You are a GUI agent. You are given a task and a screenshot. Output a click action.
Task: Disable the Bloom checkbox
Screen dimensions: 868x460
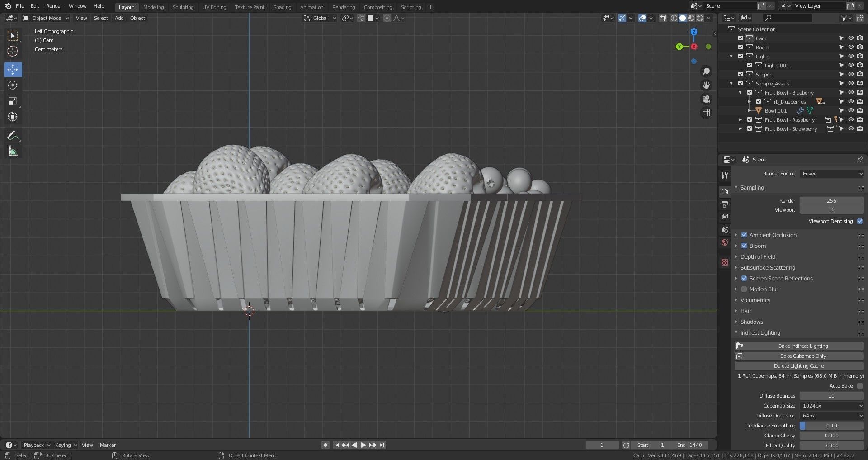click(x=744, y=246)
